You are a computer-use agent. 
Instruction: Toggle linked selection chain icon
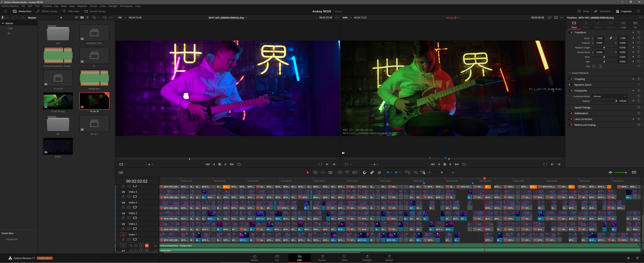372,172
